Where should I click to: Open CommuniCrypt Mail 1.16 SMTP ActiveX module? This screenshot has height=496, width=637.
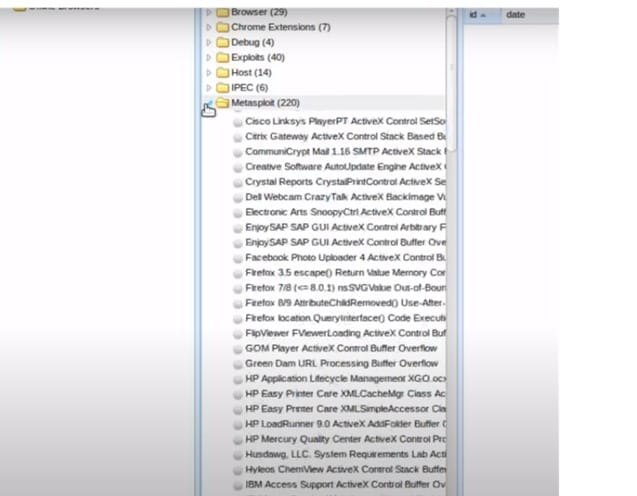tap(345, 152)
